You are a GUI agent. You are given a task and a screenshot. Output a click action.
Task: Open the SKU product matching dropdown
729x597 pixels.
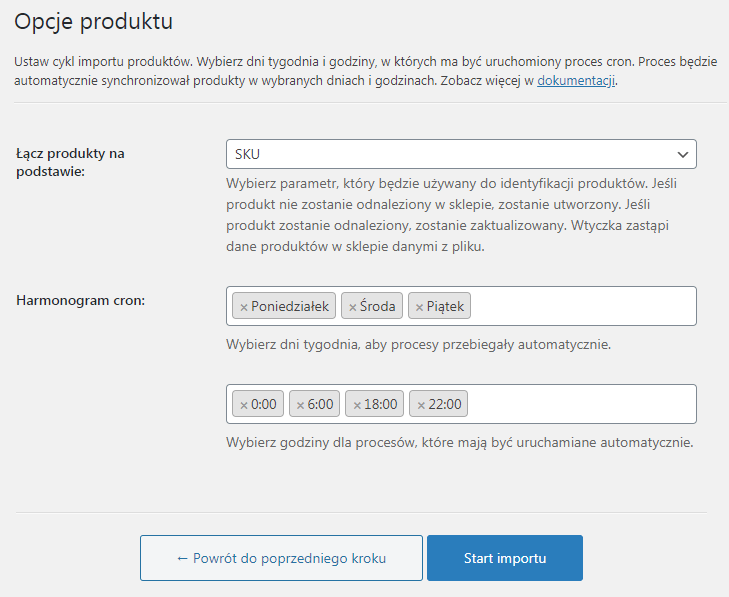pyautogui.click(x=461, y=154)
